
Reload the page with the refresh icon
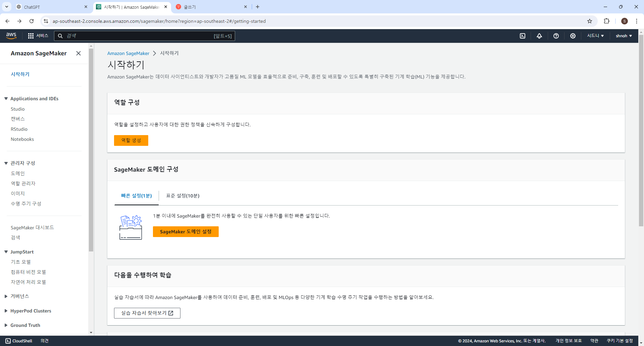pos(32,21)
